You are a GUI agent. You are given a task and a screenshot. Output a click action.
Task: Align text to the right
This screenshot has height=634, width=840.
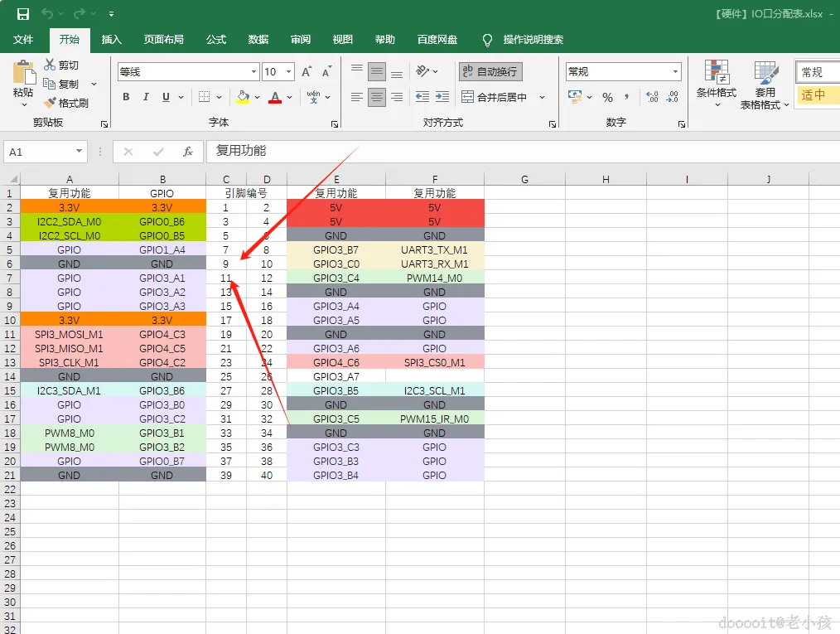[x=397, y=97]
